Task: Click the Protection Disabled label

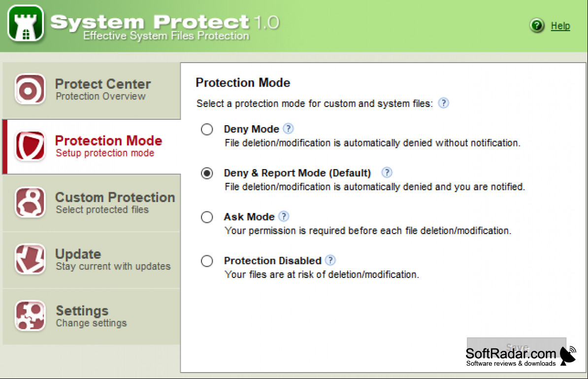Action: tap(273, 261)
